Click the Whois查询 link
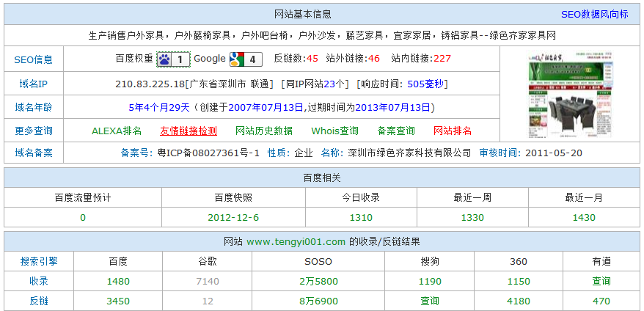The image size is (644, 311). coord(334,131)
